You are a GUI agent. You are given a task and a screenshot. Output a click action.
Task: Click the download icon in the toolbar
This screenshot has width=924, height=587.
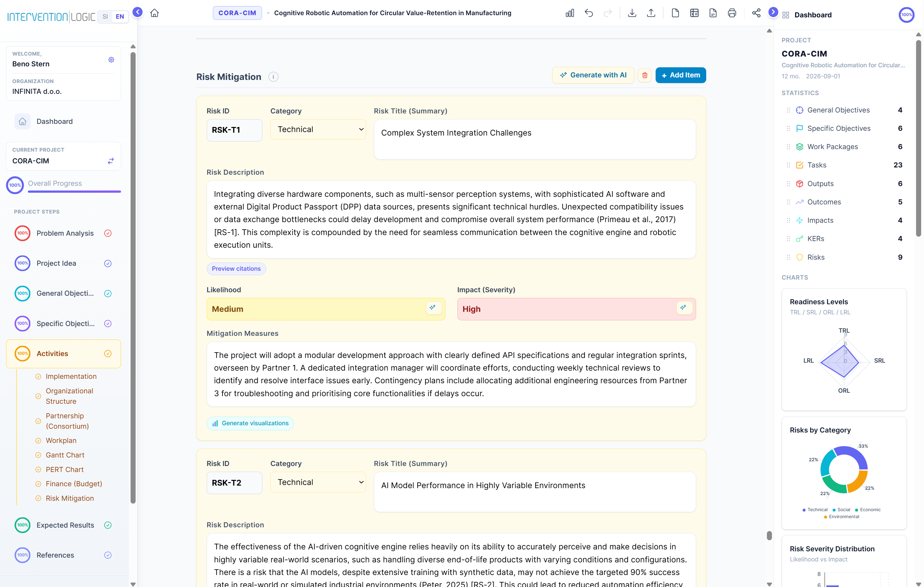pos(632,13)
